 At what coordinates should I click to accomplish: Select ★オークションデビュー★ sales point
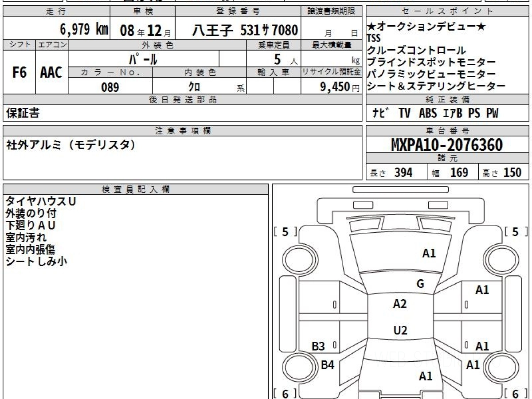coord(426,27)
